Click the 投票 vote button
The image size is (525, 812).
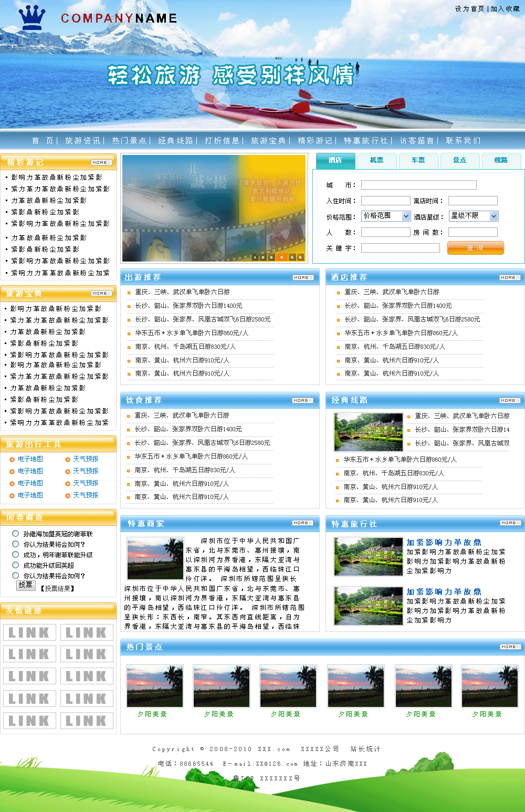coord(26,585)
